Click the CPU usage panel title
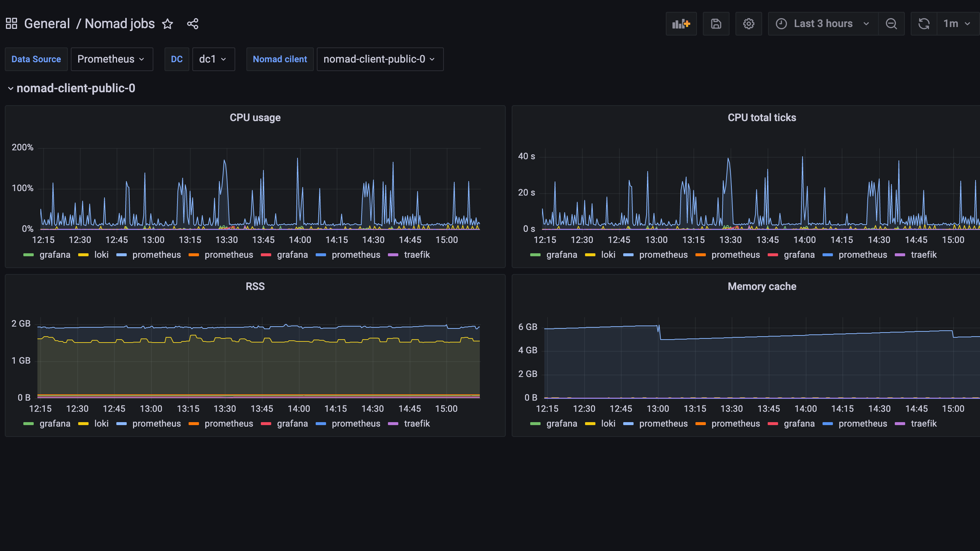Image resolution: width=980 pixels, height=551 pixels. [x=255, y=117]
